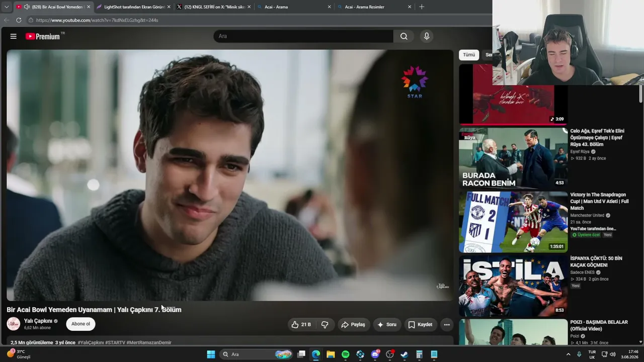Open the Celo Ağa Eşref Rüya thumbnail
This screenshot has width=644, height=362.
(513, 158)
